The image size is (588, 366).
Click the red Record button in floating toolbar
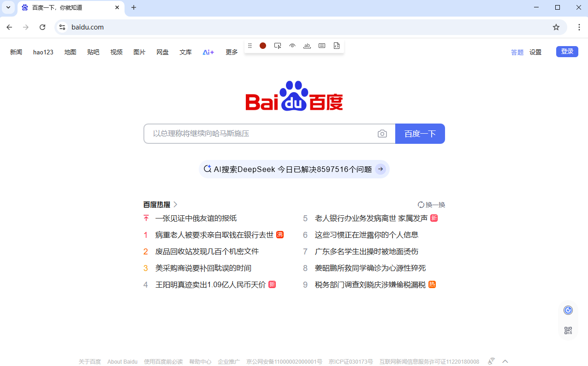tap(263, 46)
